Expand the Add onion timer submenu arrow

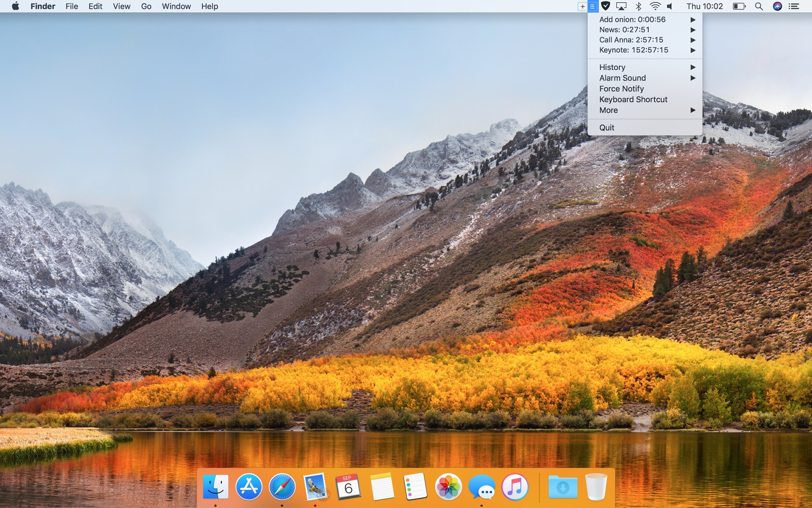click(693, 19)
